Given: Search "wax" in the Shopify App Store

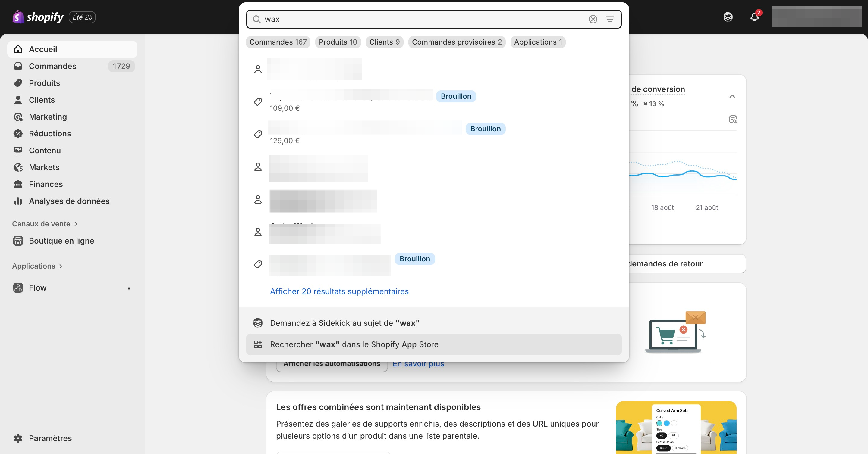Looking at the screenshot, I should 434,344.
